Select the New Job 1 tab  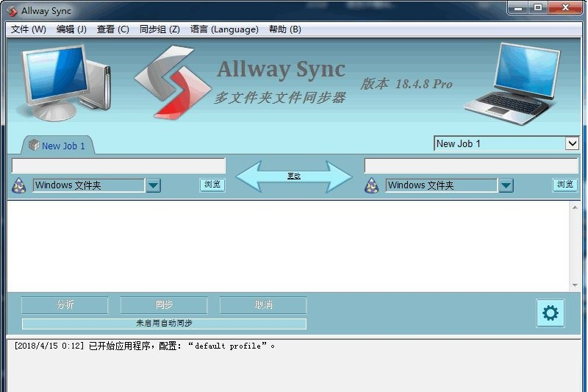[58, 146]
